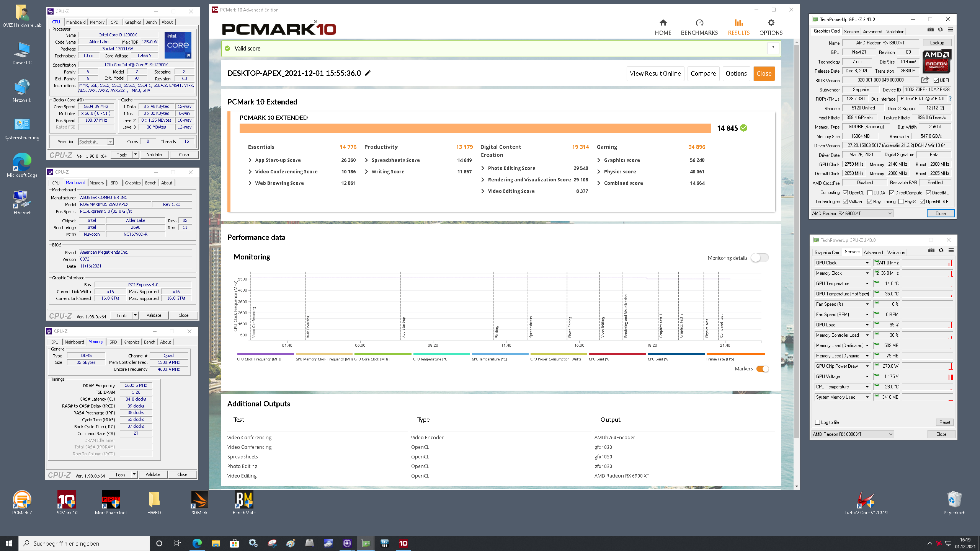Switch to Sensors tab in top GPU-Z

pos(851,31)
